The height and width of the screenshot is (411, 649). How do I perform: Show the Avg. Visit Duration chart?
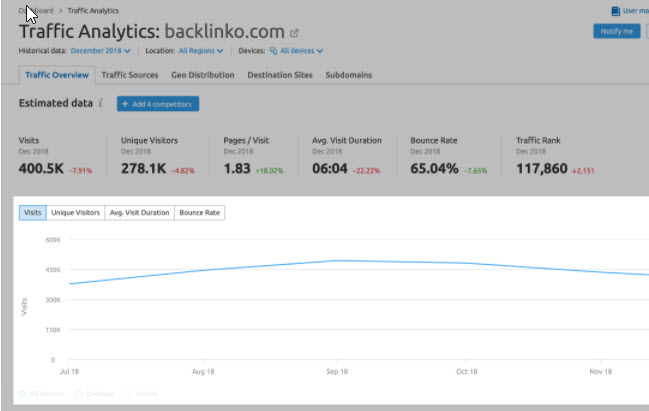(x=139, y=213)
